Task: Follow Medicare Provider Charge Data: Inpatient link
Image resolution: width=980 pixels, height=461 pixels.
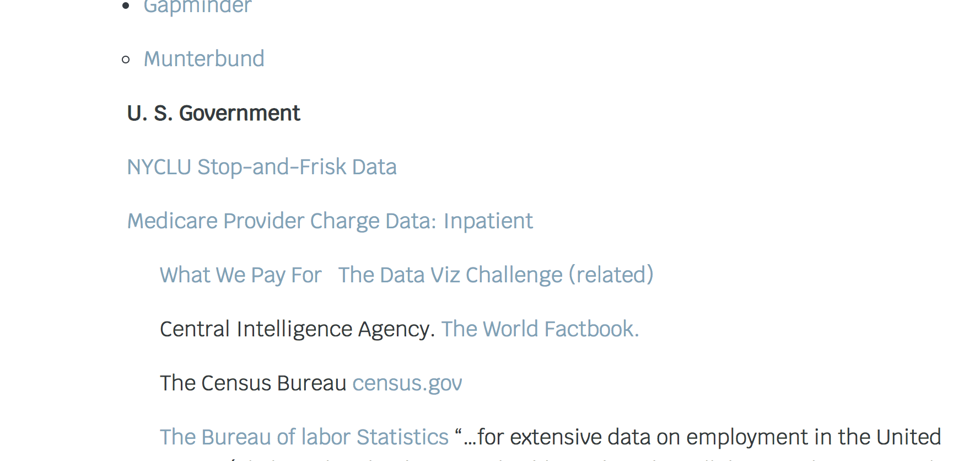Action: [x=330, y=221]
